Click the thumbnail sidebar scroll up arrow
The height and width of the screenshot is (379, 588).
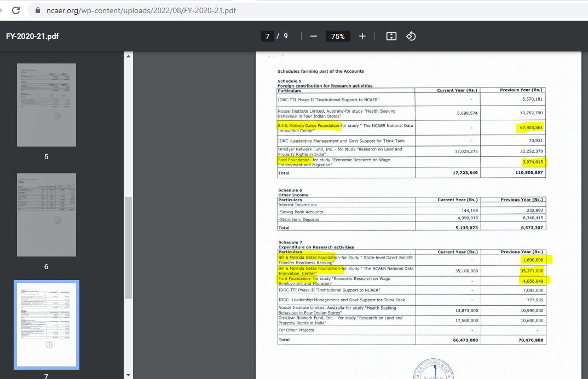click(x=128, y=56)
